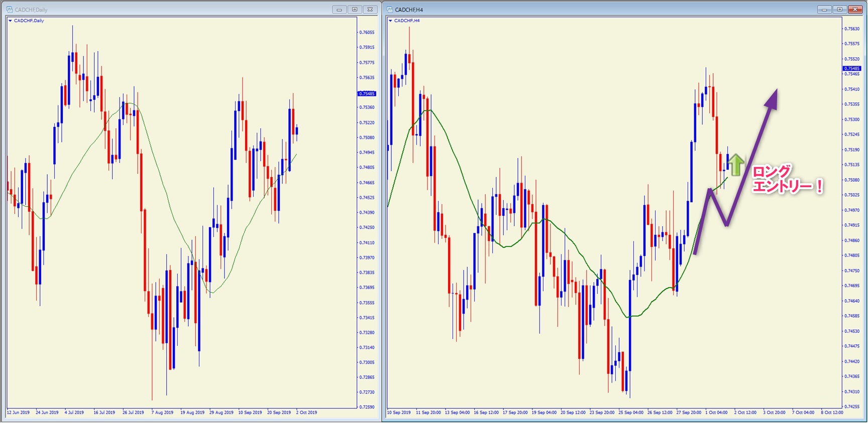The width and height of the screenshot is (868, 423).
Task: Expand the triangle beside the CADCHF,H4 chart label
Action: pos(390,21)
